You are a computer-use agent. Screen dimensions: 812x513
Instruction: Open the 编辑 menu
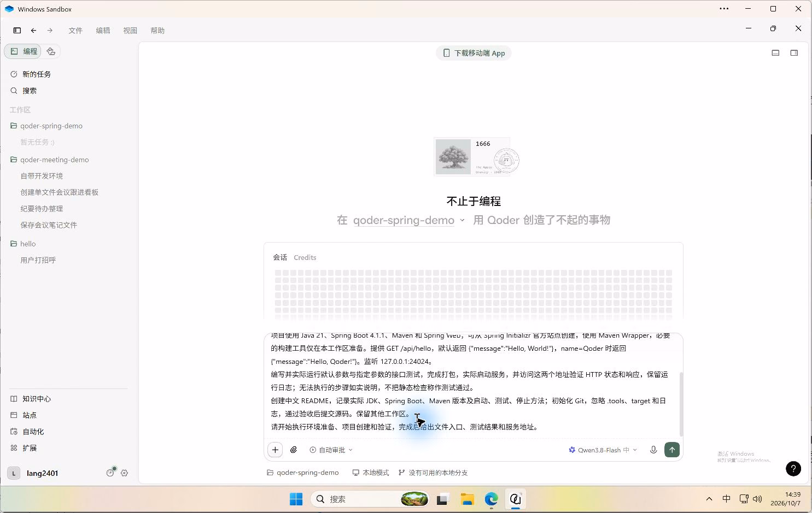coord(103,31)
